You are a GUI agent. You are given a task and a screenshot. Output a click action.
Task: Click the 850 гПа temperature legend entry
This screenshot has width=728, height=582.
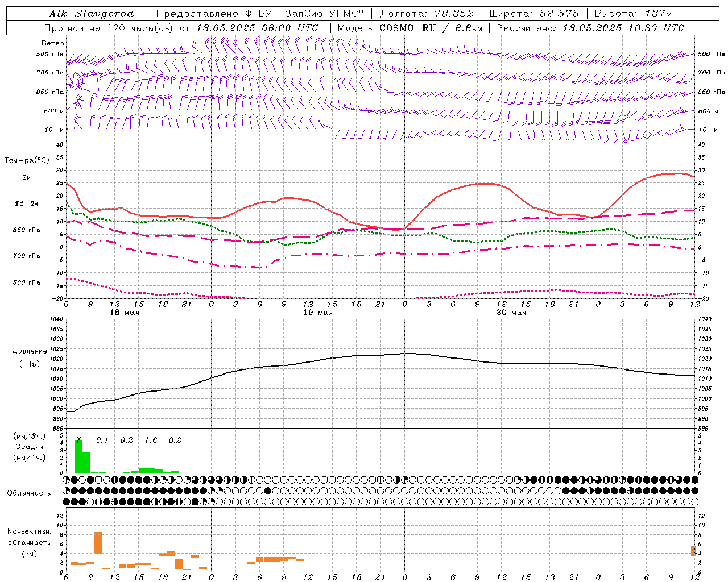[x=26, y=230]
